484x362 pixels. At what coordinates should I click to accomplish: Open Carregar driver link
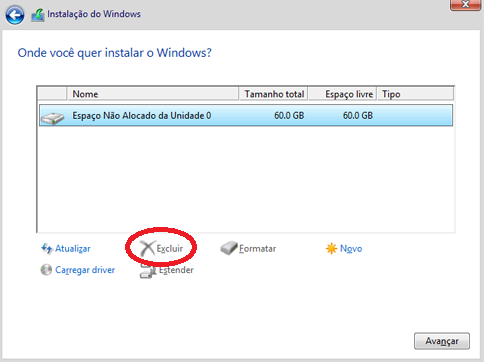(85, 270)
